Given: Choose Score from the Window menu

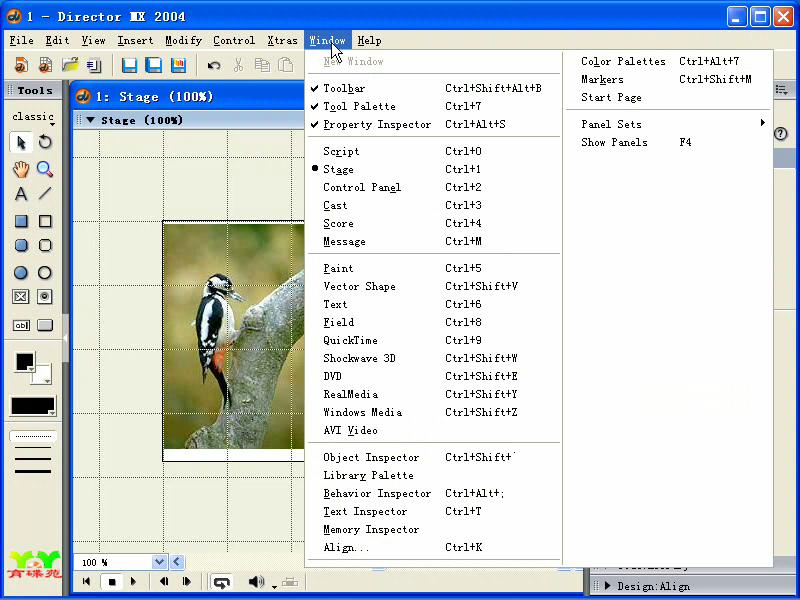Looking at the screenshot, I should (x=434, y=223).
